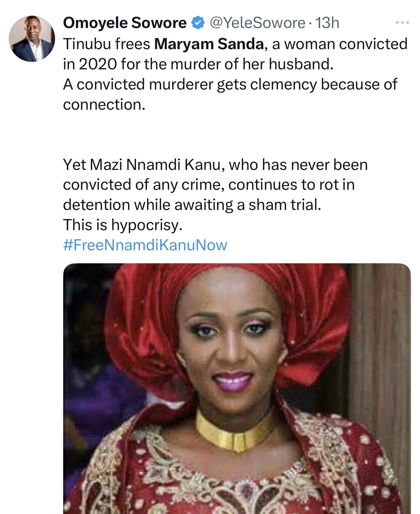Click the 13h timestamp
420x514 pixels.
coord(328,23)
